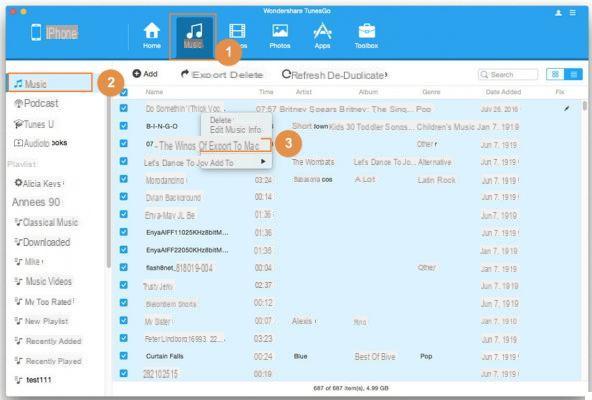Screen dimensions: 592x400
Task: Uncheck the Let's Dance To Joy checkbox
Action: pos(123,161)
